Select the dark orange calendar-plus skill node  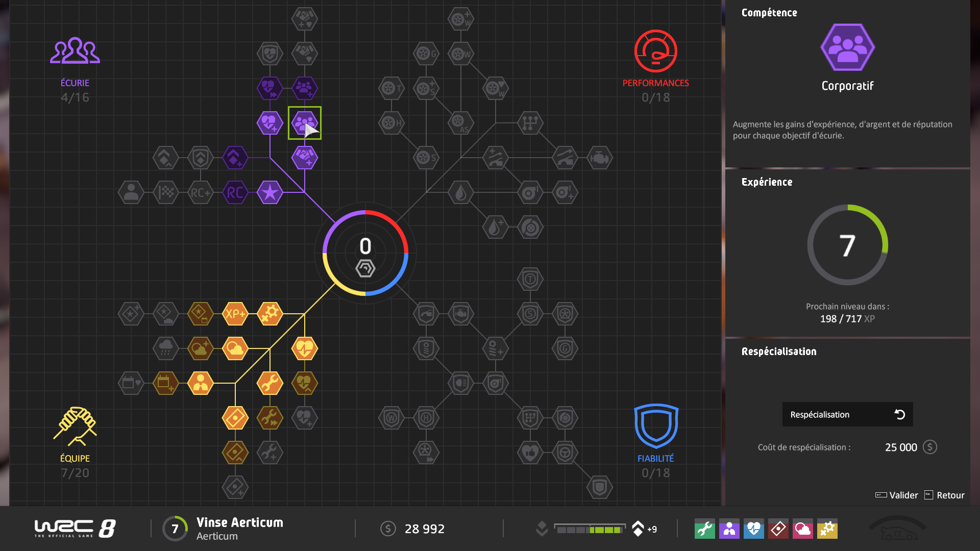pos(166,383)
